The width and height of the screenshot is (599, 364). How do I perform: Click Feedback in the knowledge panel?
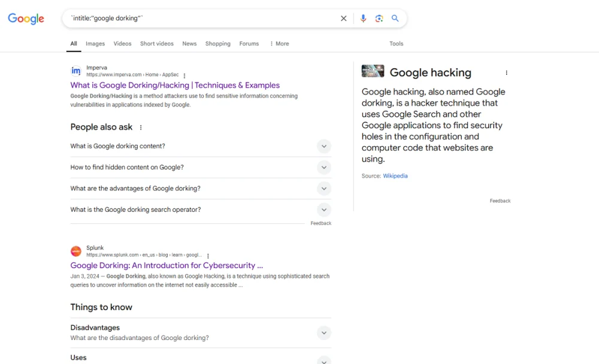click(x=500, y=201)
